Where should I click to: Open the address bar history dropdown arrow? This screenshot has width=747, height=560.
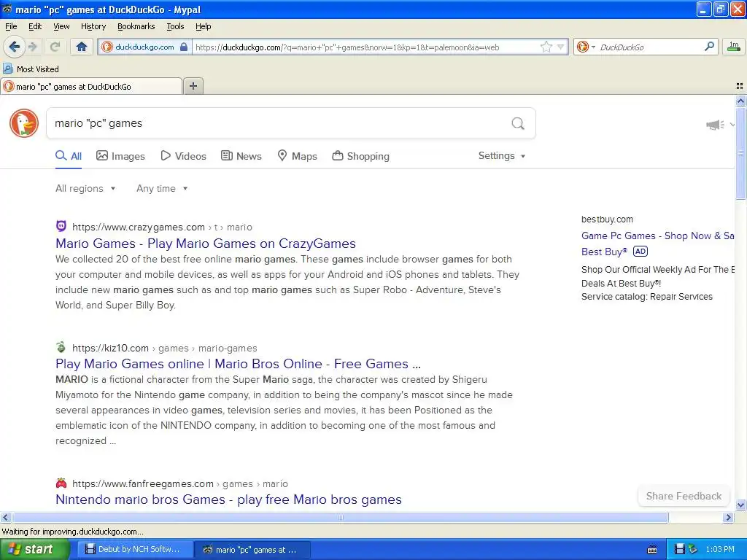(x=561, y=47)
